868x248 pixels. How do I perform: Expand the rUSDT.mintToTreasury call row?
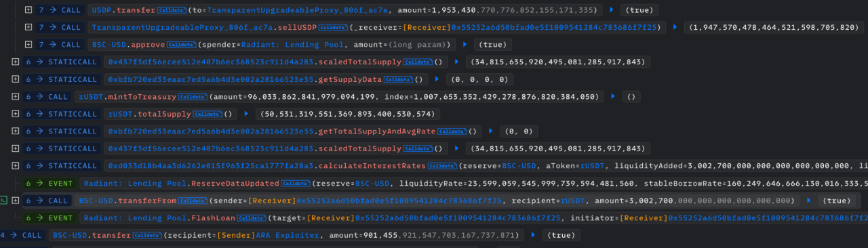(16, 97)
